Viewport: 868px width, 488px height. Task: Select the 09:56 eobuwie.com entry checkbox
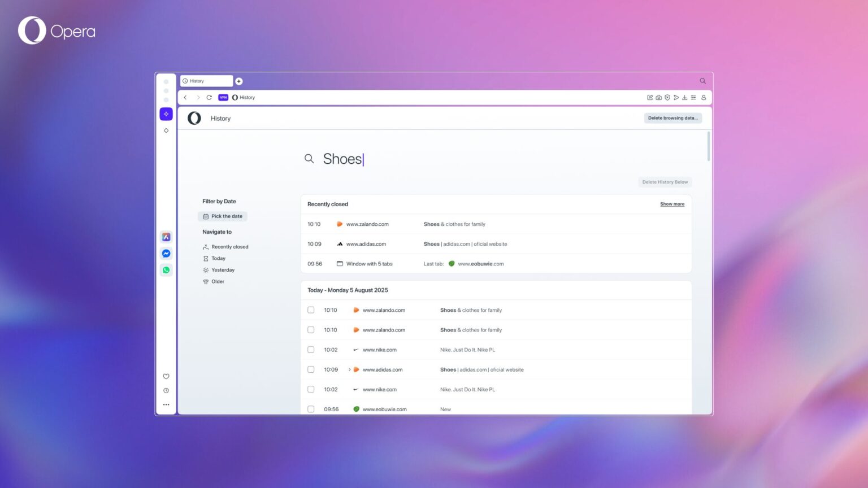[311, 409]
